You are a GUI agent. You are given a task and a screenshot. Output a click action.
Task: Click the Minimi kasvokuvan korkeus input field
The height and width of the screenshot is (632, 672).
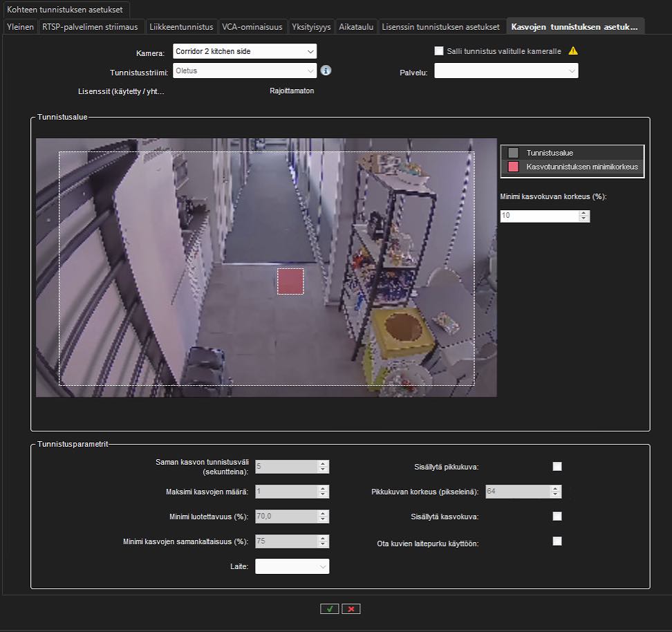[x=539, y=216]
